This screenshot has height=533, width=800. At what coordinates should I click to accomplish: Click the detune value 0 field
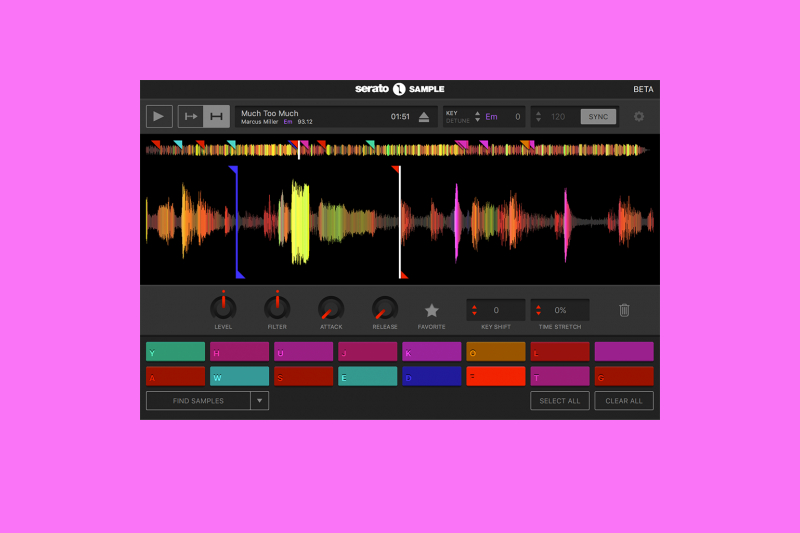click(x=517, y=117)
